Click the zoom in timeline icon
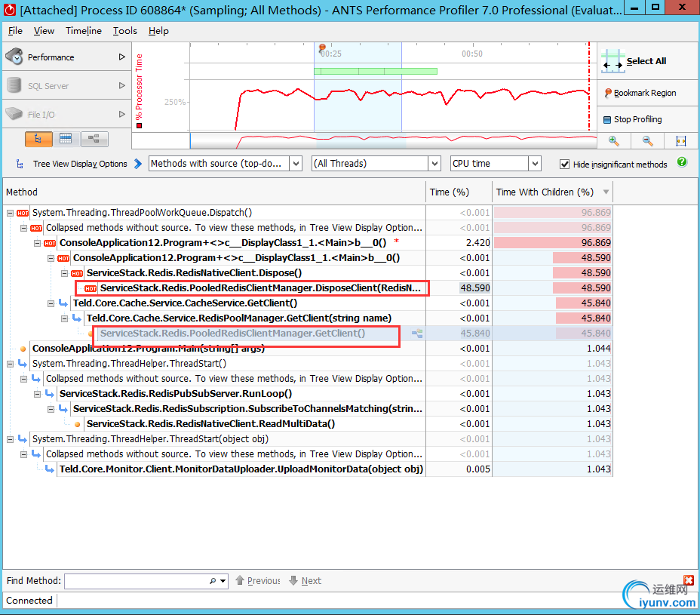This screenshot has height=615, width=700. point(614,141)
